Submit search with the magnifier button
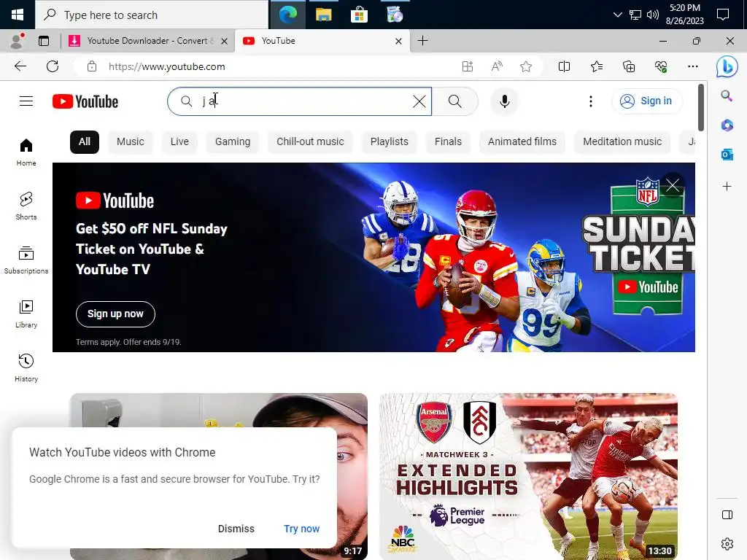Viewport: 747px width, 560px height. pyautogui.click(x=455, y=101)
